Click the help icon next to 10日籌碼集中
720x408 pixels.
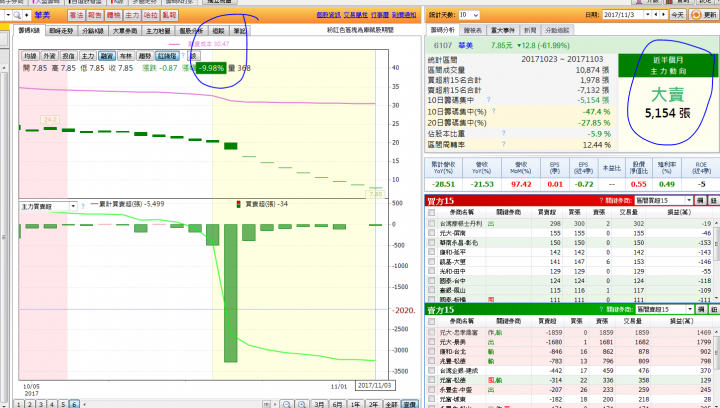(488, 100)
